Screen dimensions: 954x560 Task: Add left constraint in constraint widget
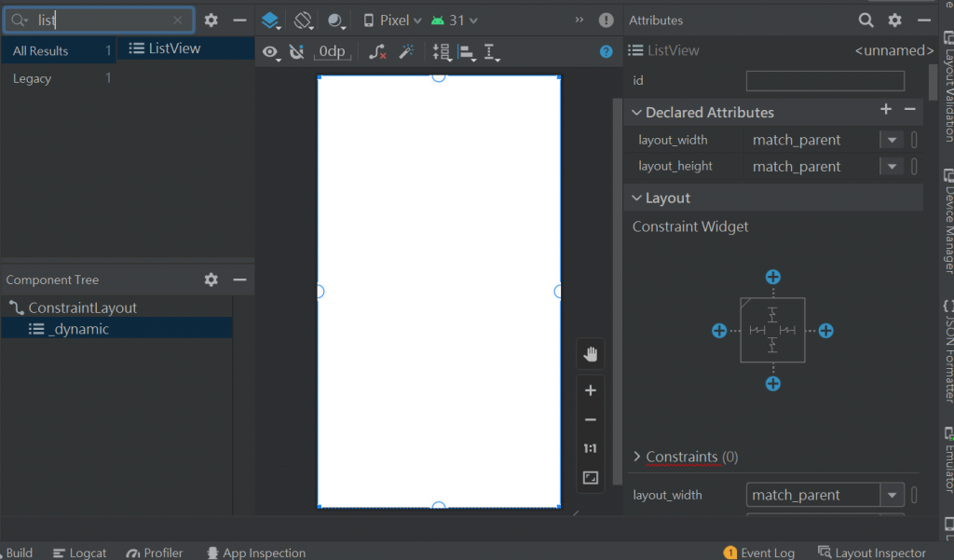719,331
